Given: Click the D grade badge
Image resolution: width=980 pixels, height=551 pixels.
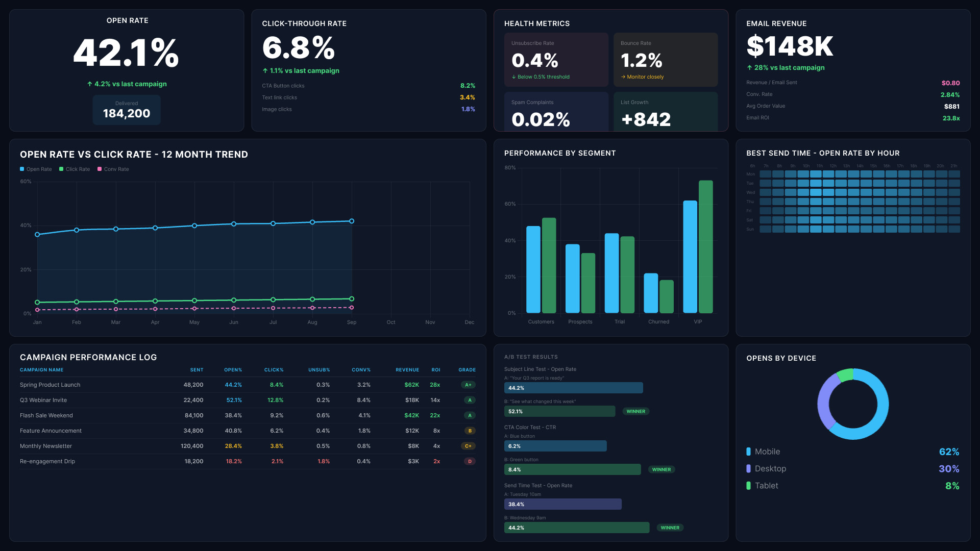Looking at the screenshot, I should point(470,461).
